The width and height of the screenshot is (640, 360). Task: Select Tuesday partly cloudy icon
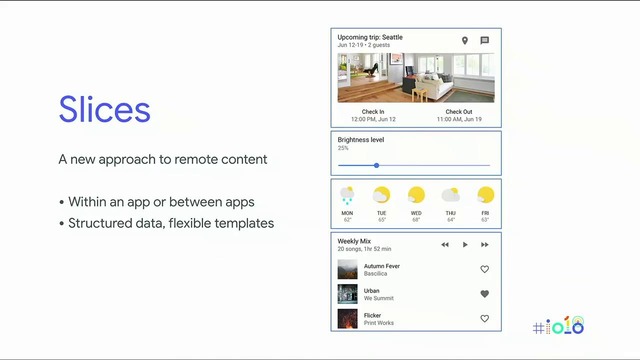click(x=382, y=195)
